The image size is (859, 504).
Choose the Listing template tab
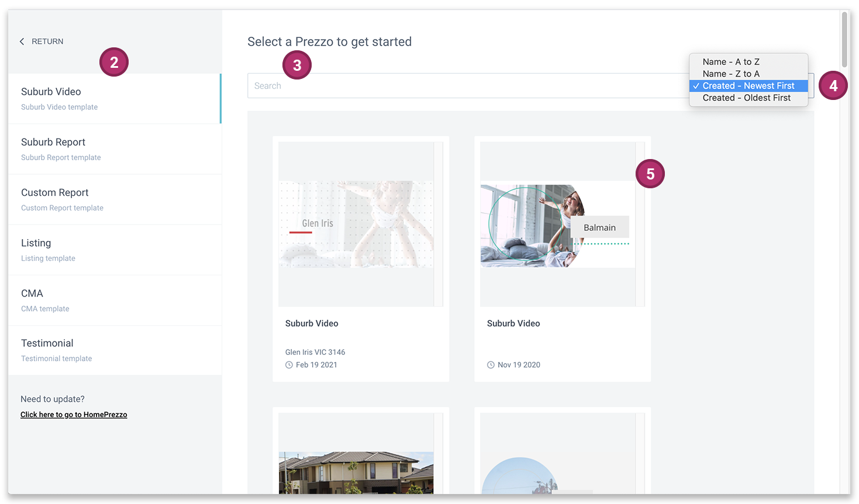pyautogui.click(x=115, y=250)
